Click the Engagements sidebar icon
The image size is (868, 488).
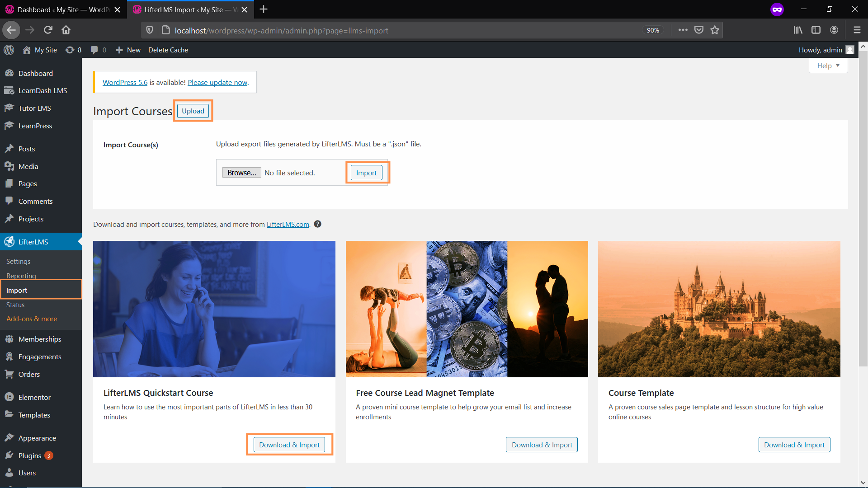click(9, 357)
